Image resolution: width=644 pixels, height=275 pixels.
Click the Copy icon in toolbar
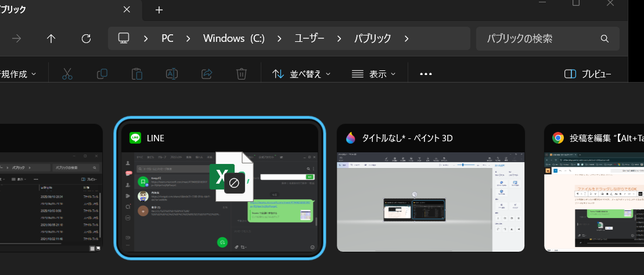pos(102,74)
